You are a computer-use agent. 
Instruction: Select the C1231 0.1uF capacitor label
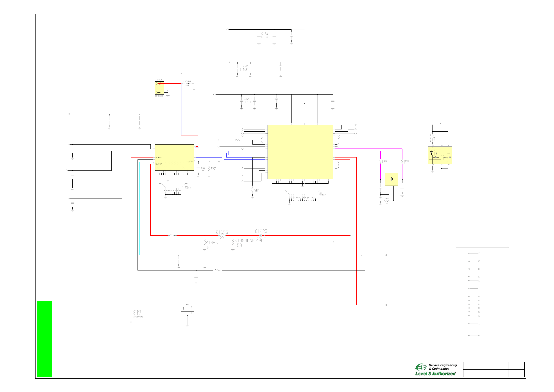(265, 35)
